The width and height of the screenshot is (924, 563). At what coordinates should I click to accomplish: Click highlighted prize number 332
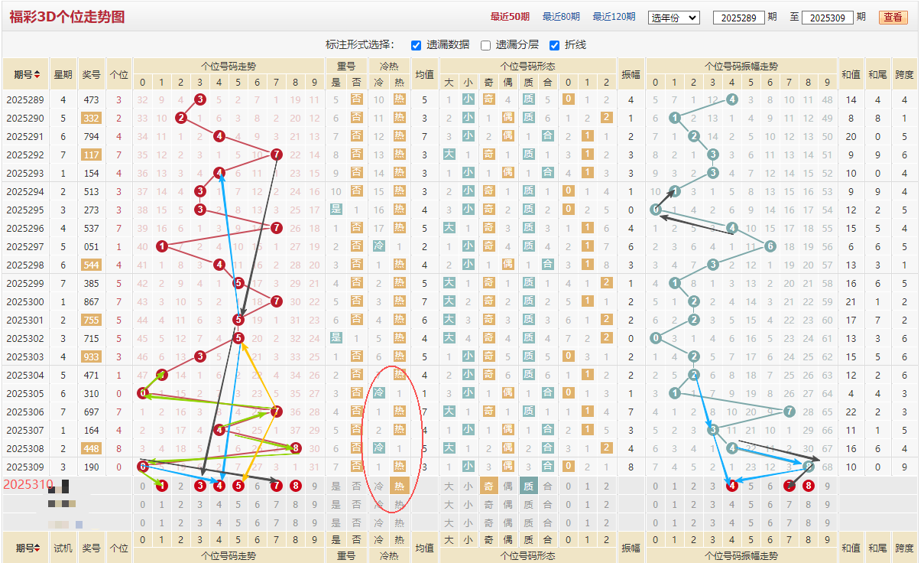coord(92,118)
